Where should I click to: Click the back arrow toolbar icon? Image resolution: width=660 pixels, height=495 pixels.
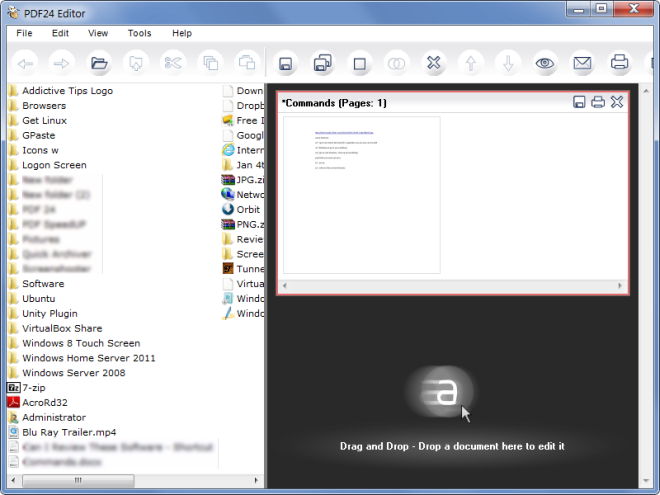click(25, 64)
